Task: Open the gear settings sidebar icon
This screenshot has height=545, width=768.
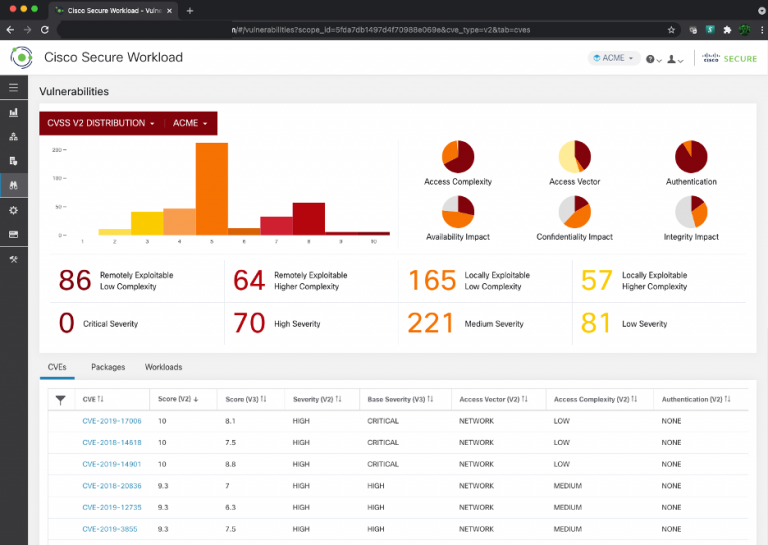Action: pos(13,210)
